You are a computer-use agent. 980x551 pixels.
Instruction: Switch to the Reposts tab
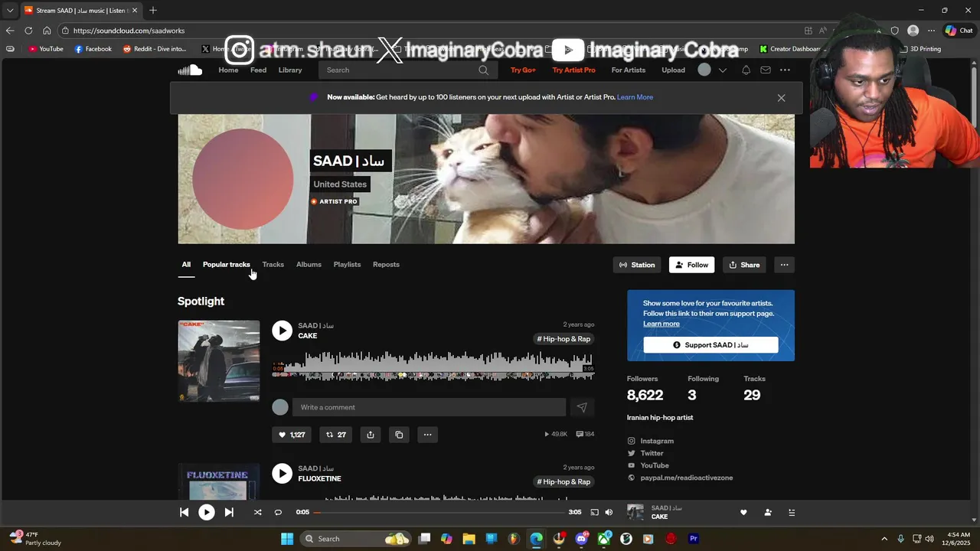[x=386, y=265]
